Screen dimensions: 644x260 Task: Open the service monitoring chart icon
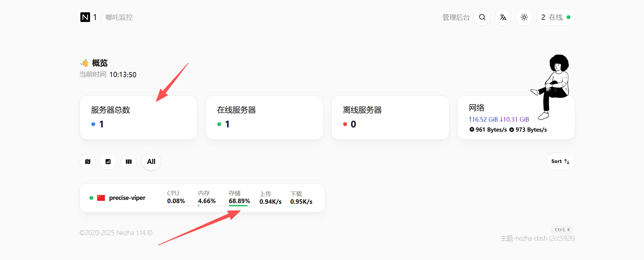pyautogui.click(x=108, y=161)
